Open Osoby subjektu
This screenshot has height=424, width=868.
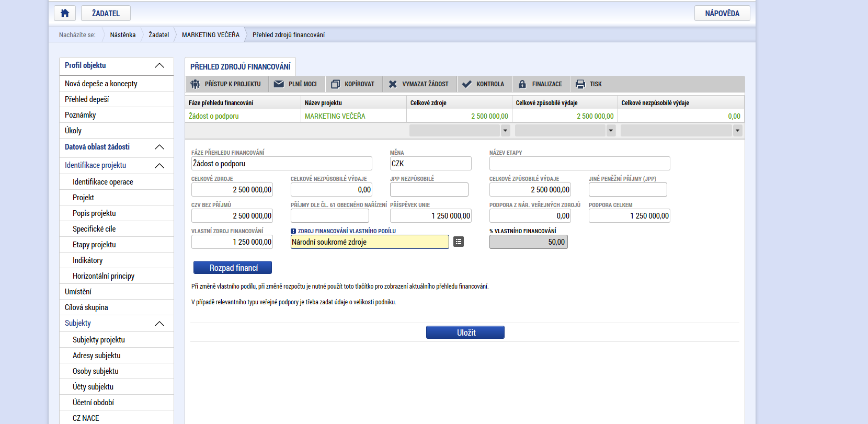[117, 371]
